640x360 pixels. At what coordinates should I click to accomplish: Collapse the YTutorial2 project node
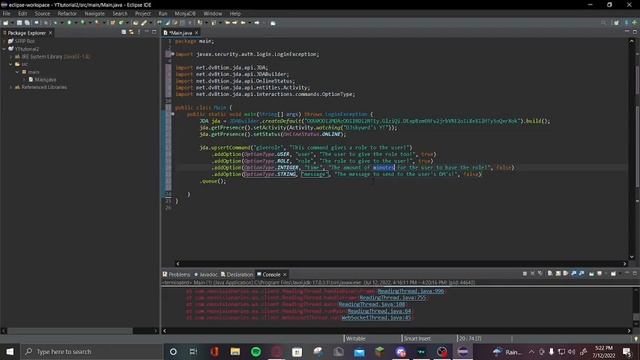pos(4,49)
